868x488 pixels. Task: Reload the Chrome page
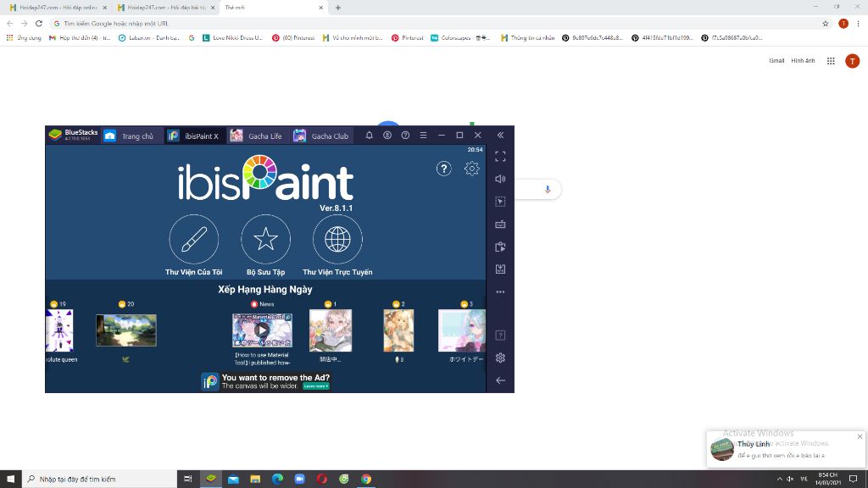coord(39,23)
